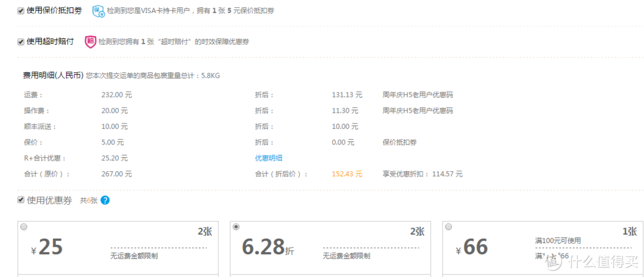The width and height of the screenshot is (644, 277).
Task: Click the 费用明细(人民币) heading
Action: pos(54,75)
